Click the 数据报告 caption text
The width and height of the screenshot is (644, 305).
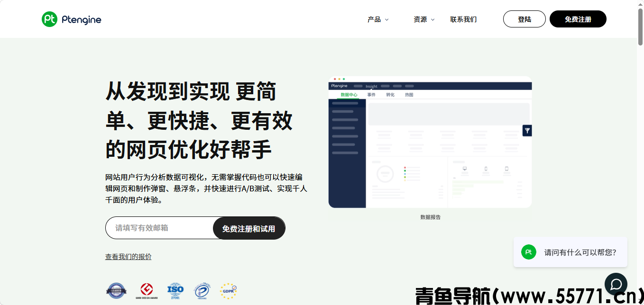[x=430, y=217]
